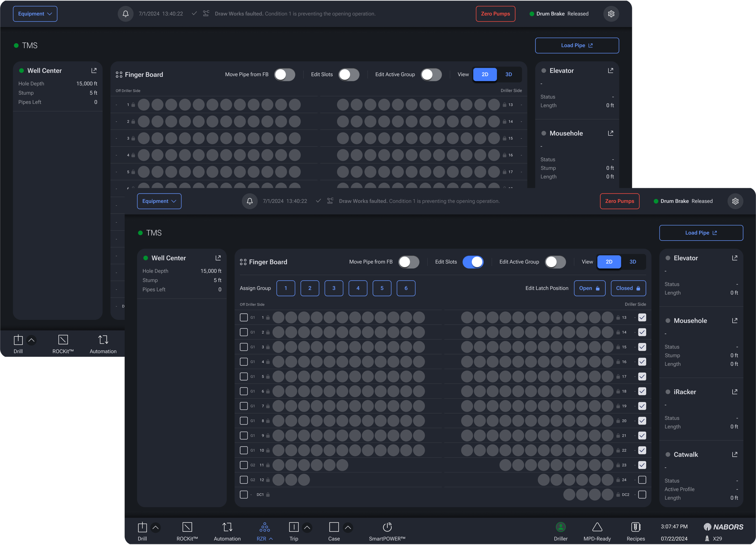This screenshot has height=545, width=756.
Task: Set latch position to Closed
Action: pos(628,288)
